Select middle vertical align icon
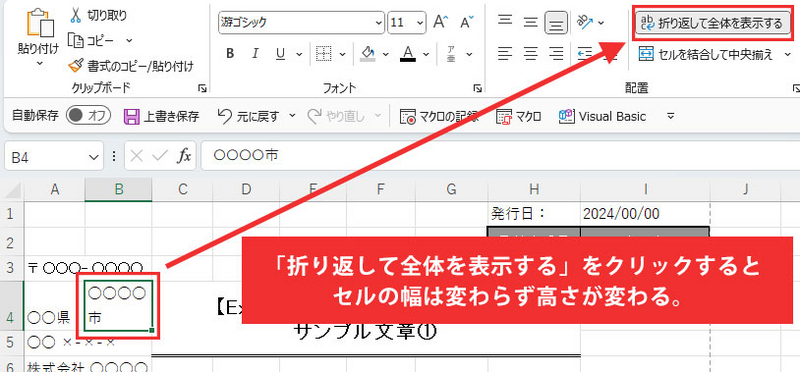Viewport: 800px width, 372px height. tap(531, 22)
